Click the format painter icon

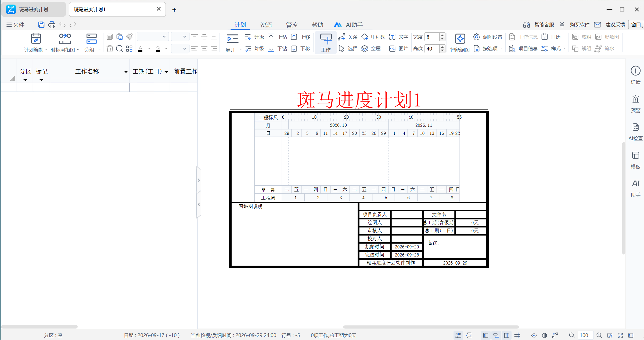pyautogui.click(x=129, y=37)
